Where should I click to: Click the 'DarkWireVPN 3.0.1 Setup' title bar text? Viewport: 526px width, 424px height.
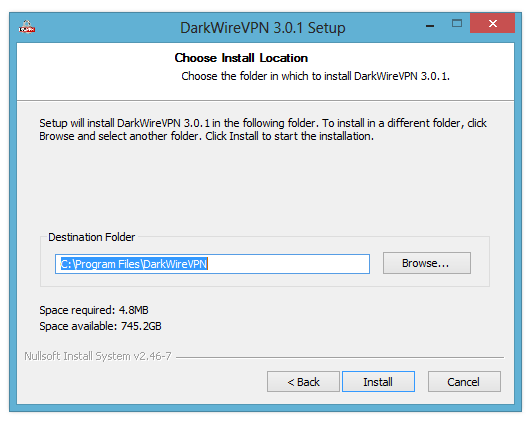[263, 28]
